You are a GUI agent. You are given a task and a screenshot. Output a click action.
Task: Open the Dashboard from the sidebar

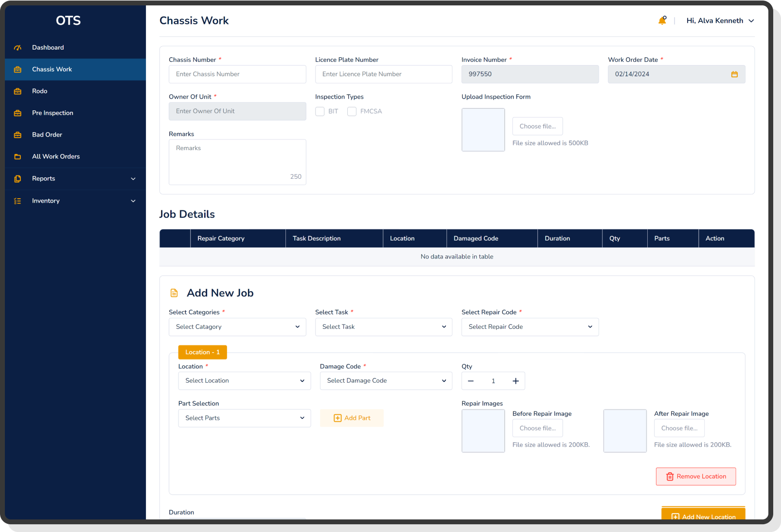tap(48, 47)
